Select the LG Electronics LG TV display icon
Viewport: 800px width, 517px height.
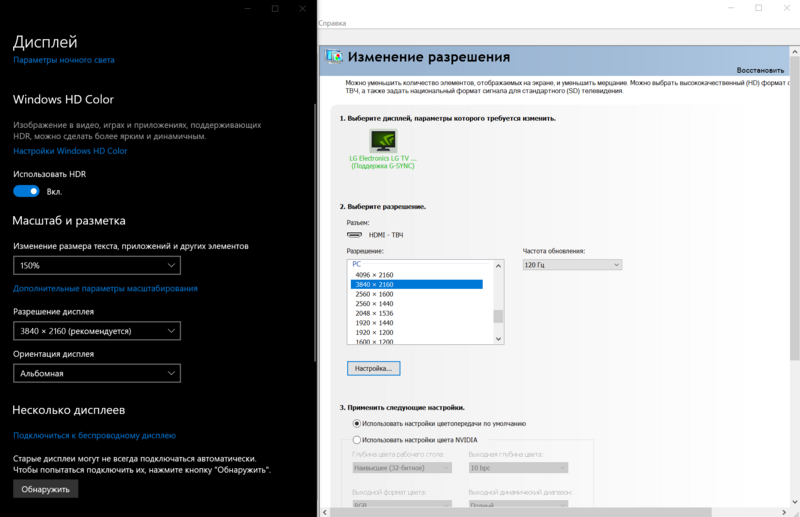click(382, 141)
